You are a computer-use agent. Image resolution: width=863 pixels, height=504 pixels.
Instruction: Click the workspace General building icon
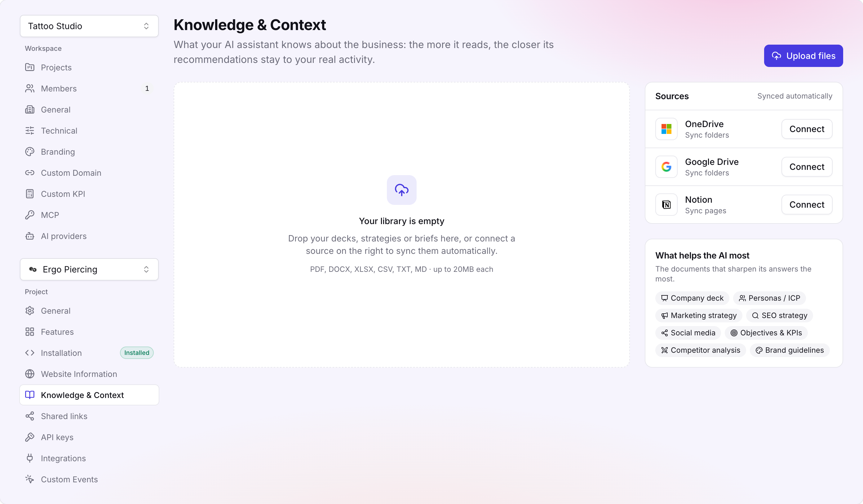pyautogui.click(x=30, y=109)
